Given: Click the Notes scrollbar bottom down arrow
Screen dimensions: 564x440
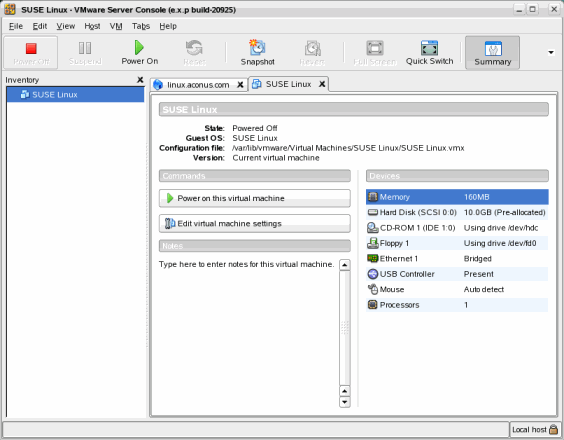Looking at the screenshot, I should pos(345,402).
